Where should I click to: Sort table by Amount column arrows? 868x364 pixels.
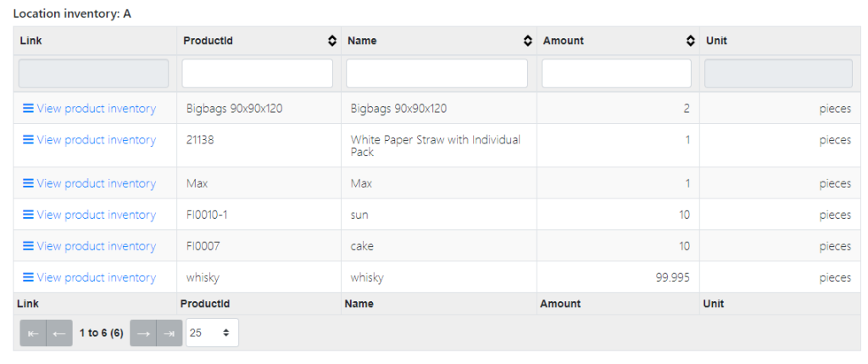click(690, 41)
